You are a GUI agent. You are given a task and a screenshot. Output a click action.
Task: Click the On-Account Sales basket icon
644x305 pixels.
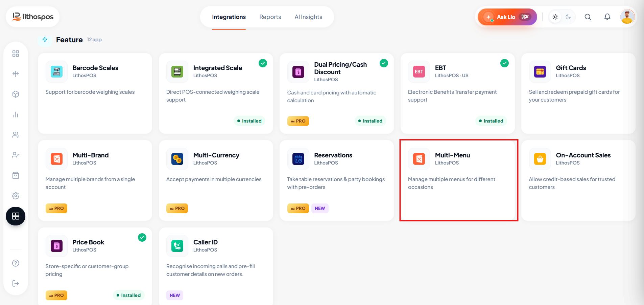point(540,159)
